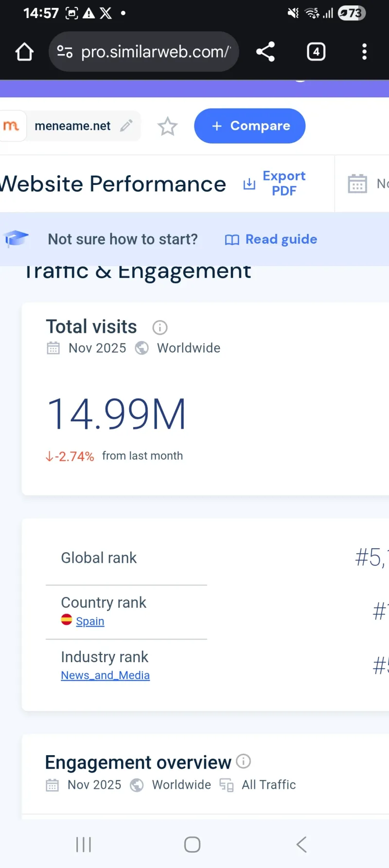Tap the browser home icon
Viewport: 389px width, 868px height.
tap(24, 52)
